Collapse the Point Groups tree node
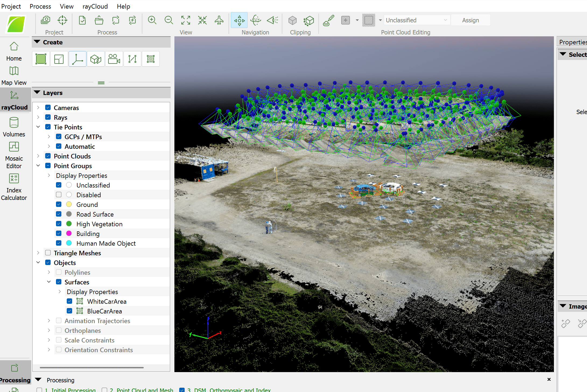 click(x=38, y=165)
